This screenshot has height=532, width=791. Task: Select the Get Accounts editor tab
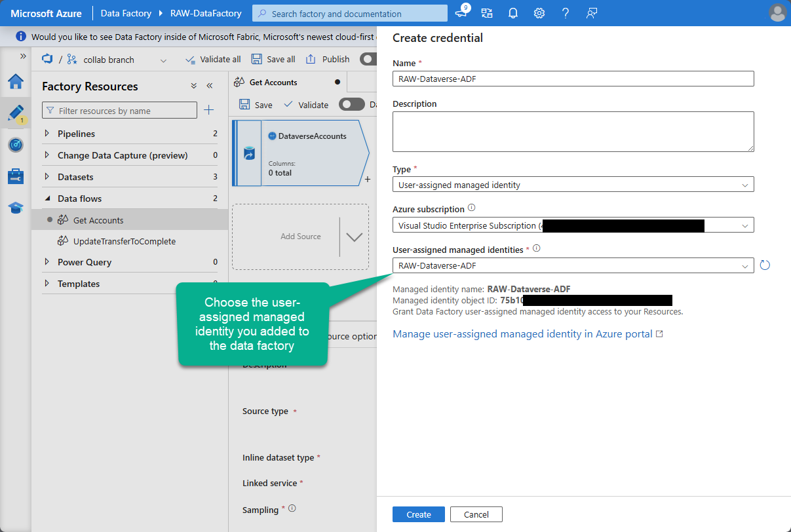288,82
